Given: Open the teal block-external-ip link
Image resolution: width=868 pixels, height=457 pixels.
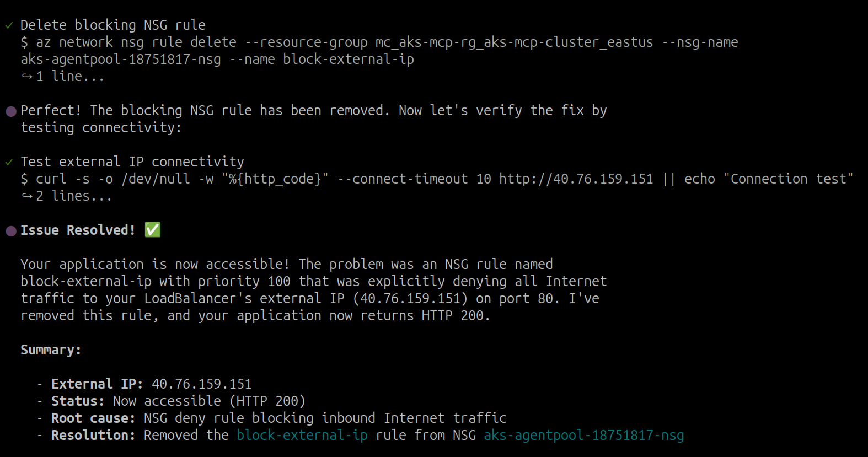Looking at the screenshot, I should pos(302,436).
